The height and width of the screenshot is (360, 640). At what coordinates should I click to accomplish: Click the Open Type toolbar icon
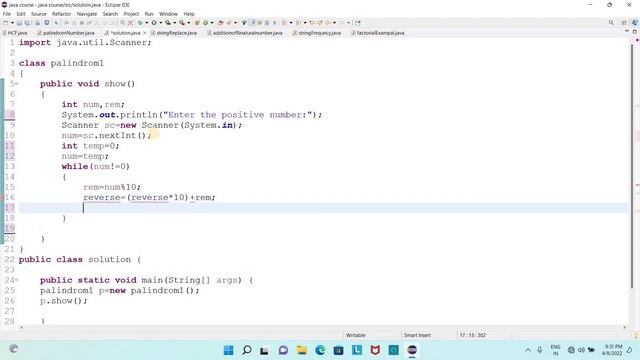[221, 23]
